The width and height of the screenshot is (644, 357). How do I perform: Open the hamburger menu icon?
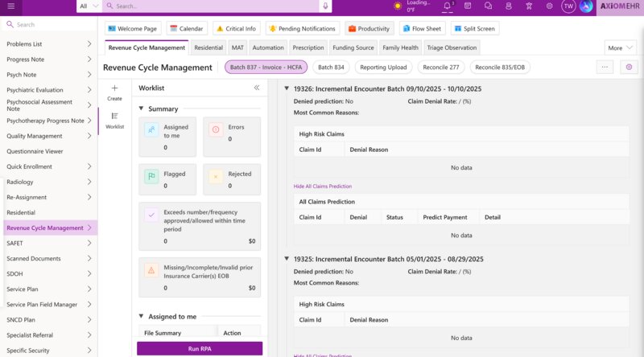11,6
